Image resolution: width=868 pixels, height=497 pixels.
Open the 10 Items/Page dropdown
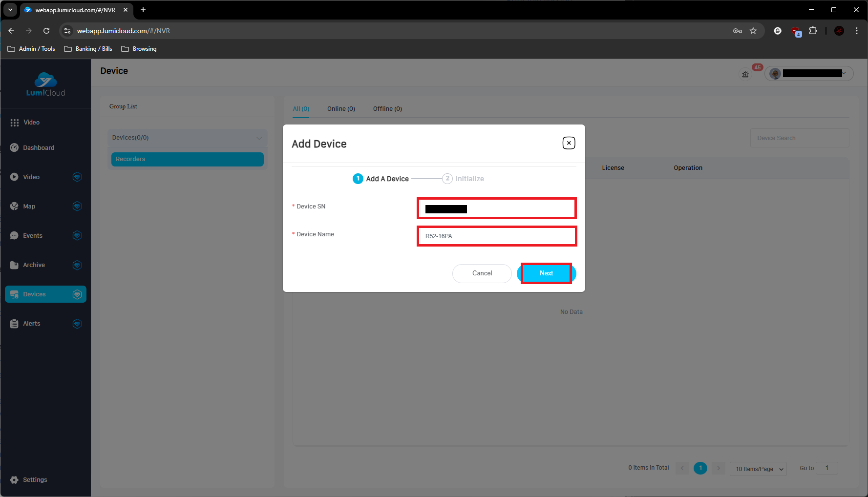pos(758,469)
